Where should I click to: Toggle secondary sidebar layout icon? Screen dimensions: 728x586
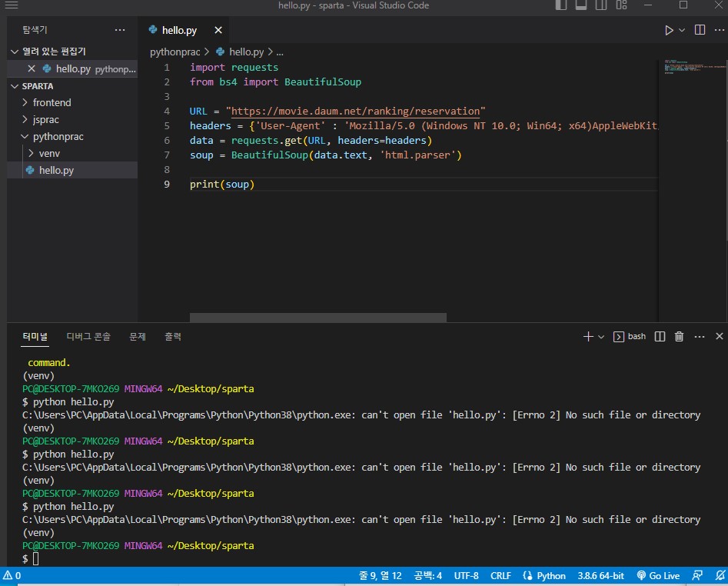click(x=601, y=5)
